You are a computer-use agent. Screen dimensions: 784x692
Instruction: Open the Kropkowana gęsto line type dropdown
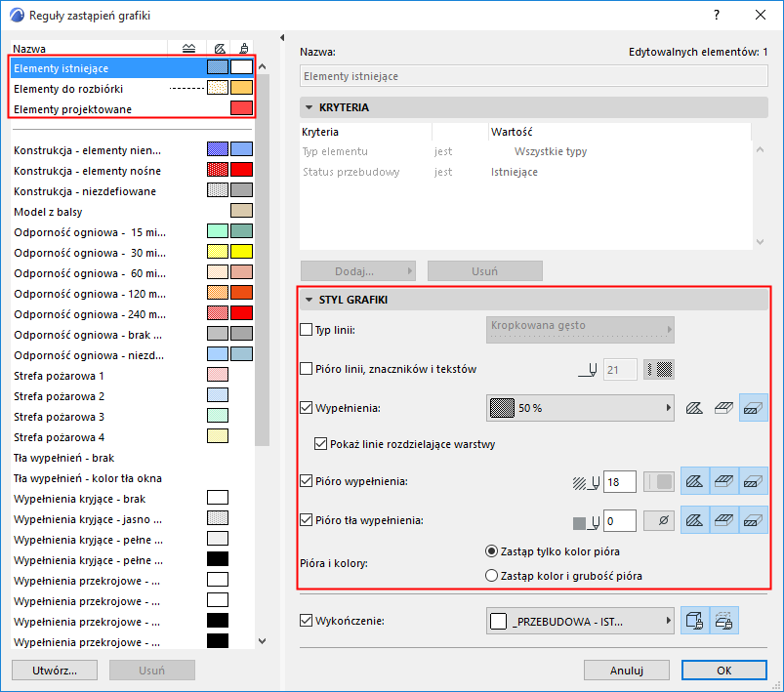(x=580, y=330)
